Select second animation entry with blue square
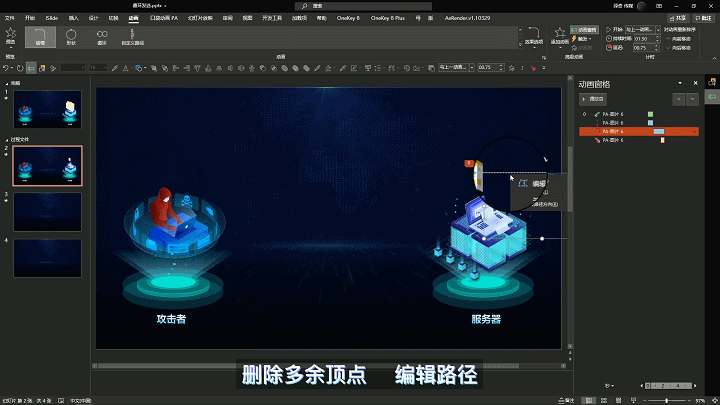The width and height of the screenshot is (720, 405). [639, 123]
